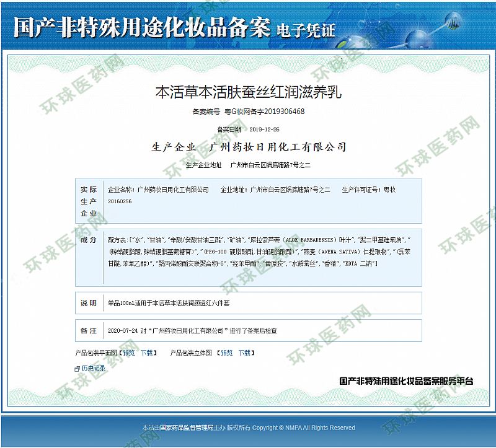Click the 备注 section label
This screenshot has width=496, height=448.
(88, 331)
